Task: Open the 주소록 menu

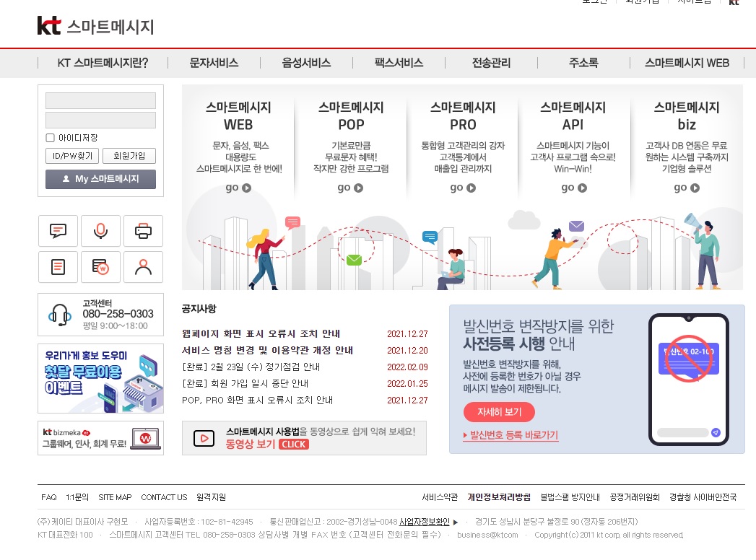Action: (x=583, y=63)
